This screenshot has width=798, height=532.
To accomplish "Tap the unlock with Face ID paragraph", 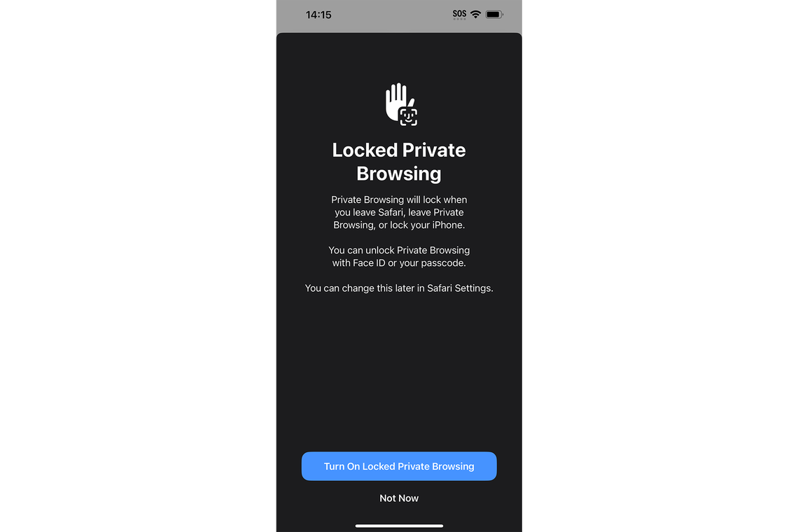I will [399, 257].
